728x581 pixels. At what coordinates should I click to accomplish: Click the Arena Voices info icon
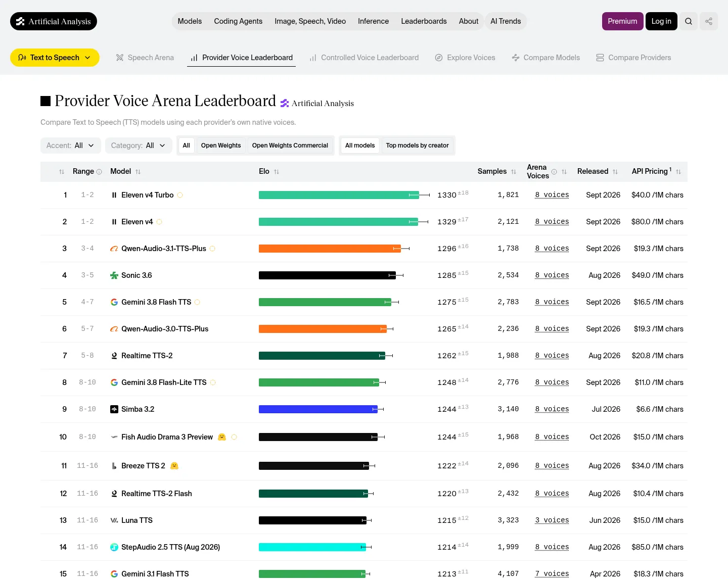(x=554, y=172)
